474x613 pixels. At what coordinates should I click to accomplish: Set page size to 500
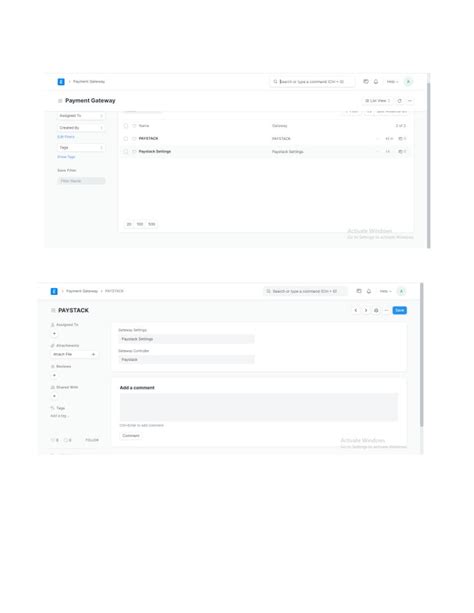coord(152,224)
